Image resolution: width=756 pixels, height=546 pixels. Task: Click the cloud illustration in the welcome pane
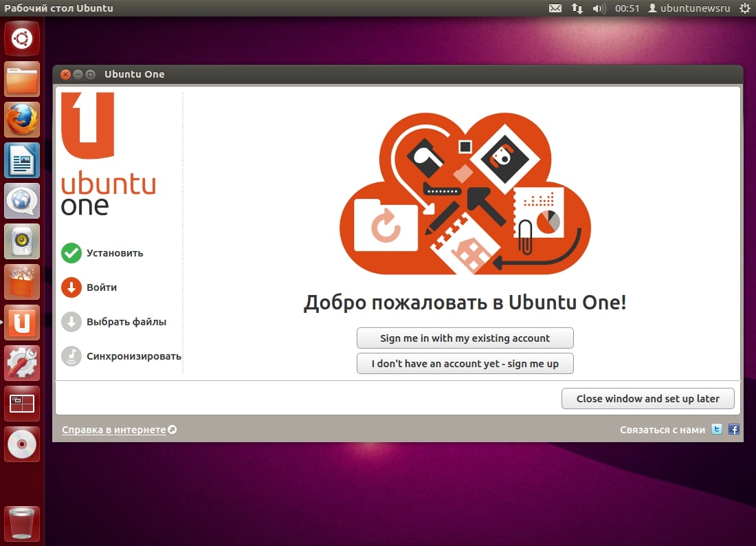click(x=465, y=193)
